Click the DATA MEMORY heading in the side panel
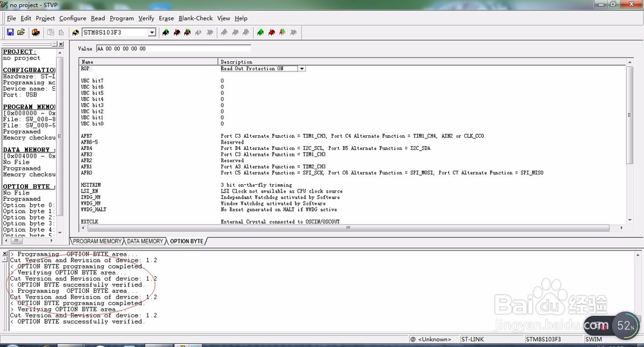Image resolution: width=644 pixels, height=347 pixels. [x=29, y=150]
